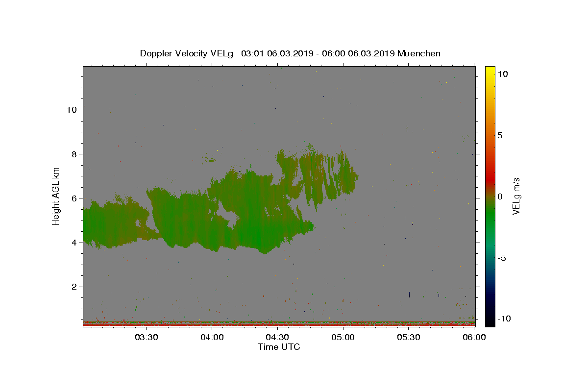
Task: Click the 'Time UTC' axis title
Action: (x=279, y=347)
